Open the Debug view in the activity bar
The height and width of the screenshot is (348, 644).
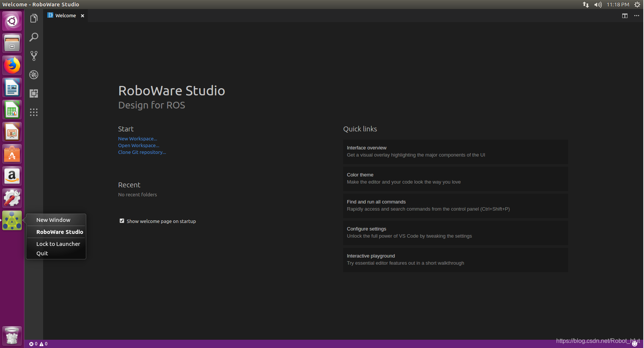pyautogui.click(x=34, y=75)
